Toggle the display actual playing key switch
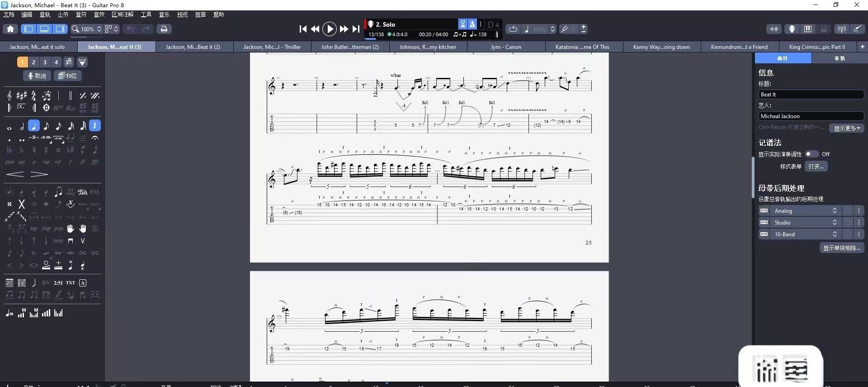The image size is (868, 387). click(x=811, y=154)
